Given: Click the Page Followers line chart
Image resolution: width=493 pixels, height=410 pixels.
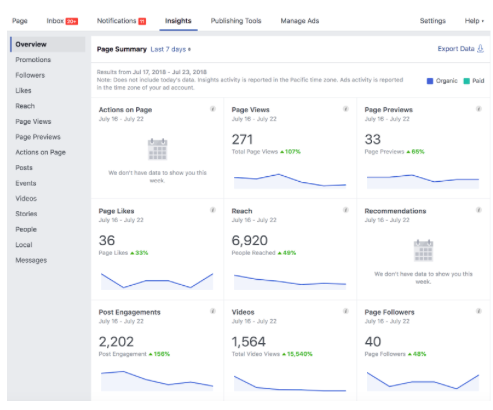Looking at the screenshot, I should pyautogui.click(x=423, y=381).
